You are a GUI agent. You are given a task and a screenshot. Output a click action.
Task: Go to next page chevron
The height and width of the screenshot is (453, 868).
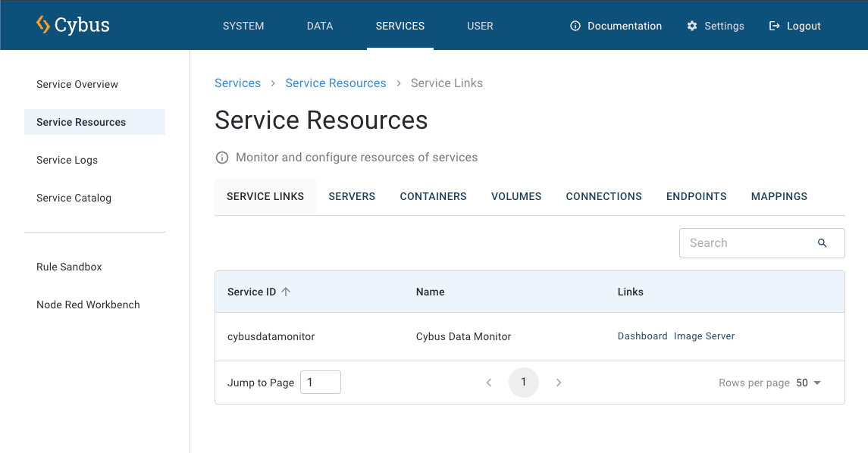click(x=559, y=383)
